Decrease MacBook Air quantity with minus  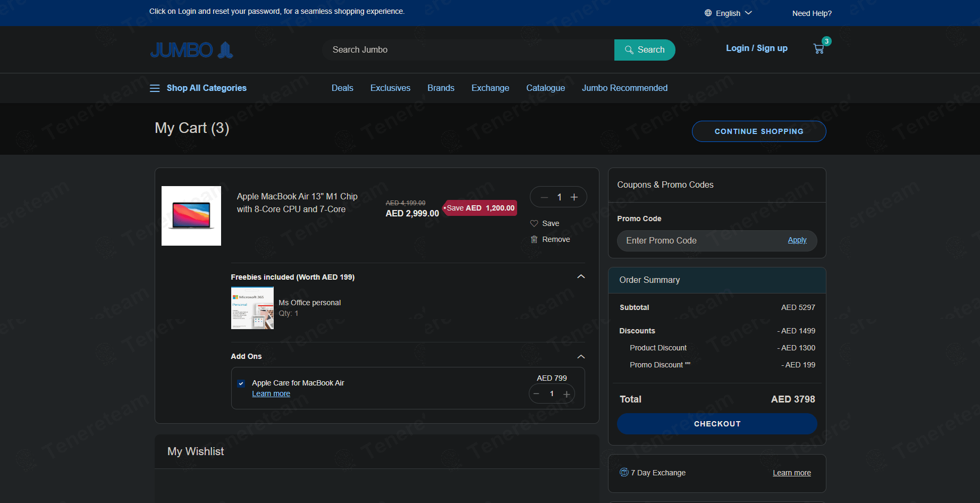click(544, 197)
